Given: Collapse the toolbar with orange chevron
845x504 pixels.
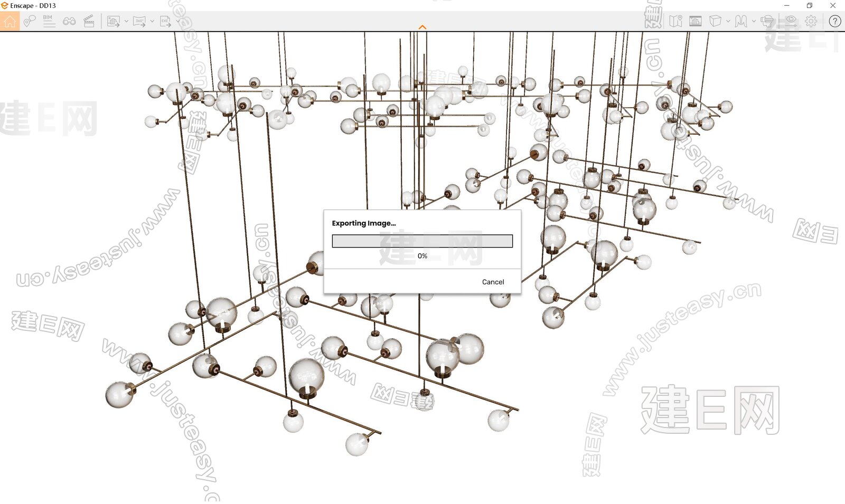Looking at the screenshot, I should click(x=422, y=27).
